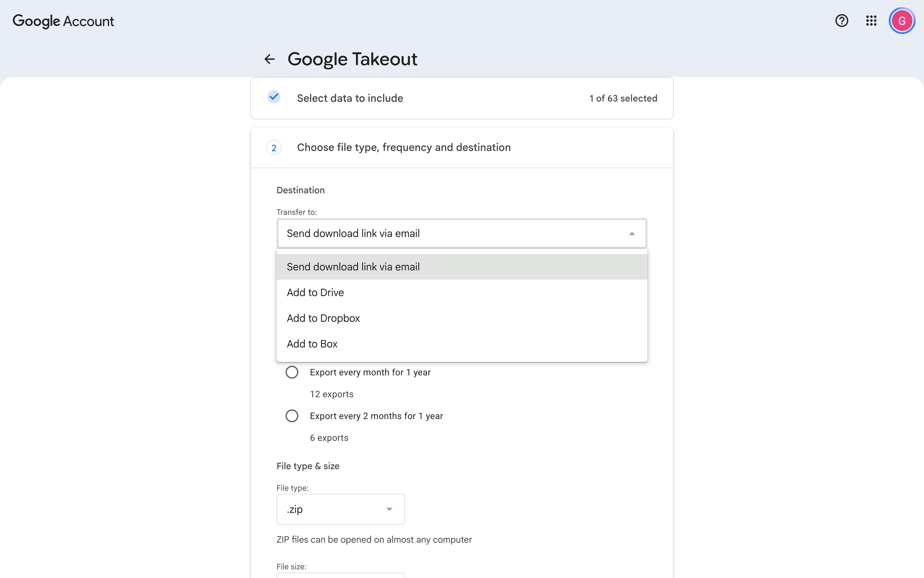Click the 'File type & size' heading

308,466
